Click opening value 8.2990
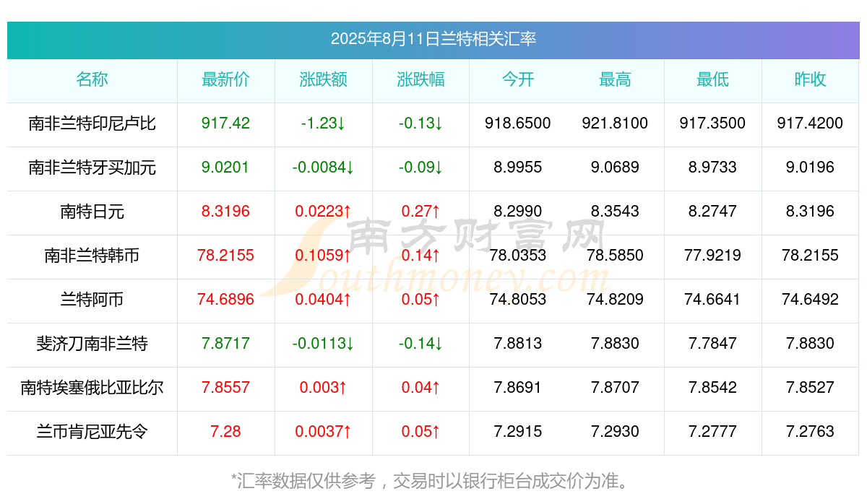Viewport: 867px width, 504px height. click(518, 212)
